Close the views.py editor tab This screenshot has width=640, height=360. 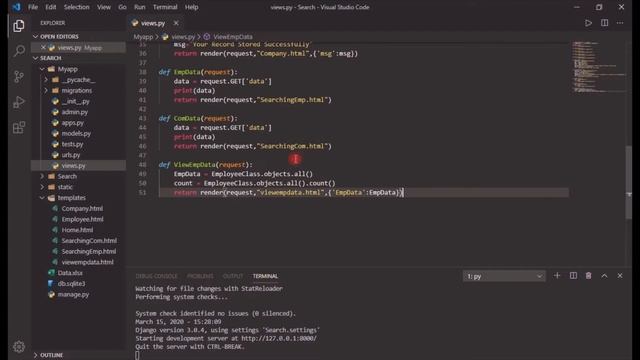click(176, 23)
